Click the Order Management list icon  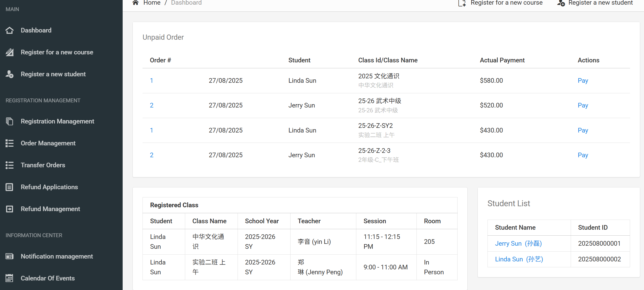pyautogui.click(x=10, y=143)
